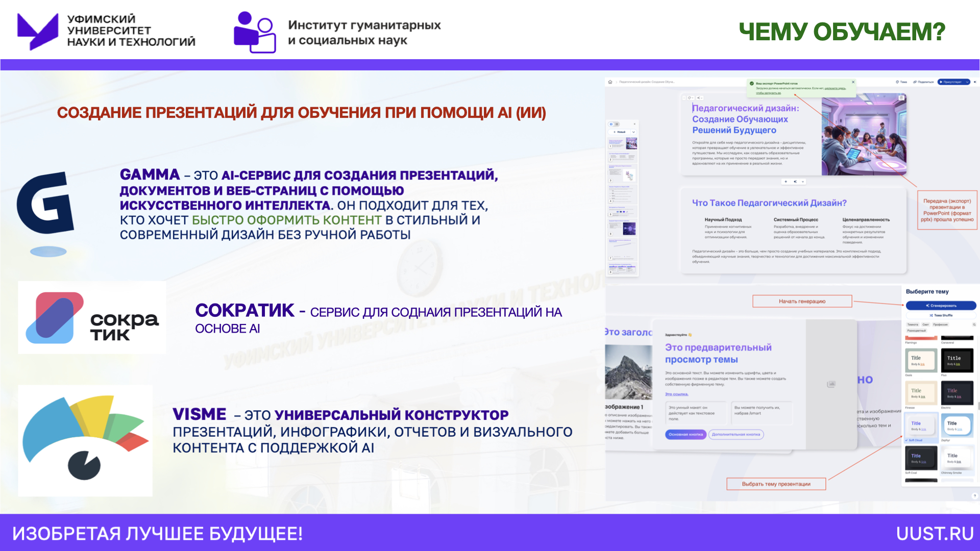Click the add card plus icon
980x551 pixels.
[x=786, y=182]
